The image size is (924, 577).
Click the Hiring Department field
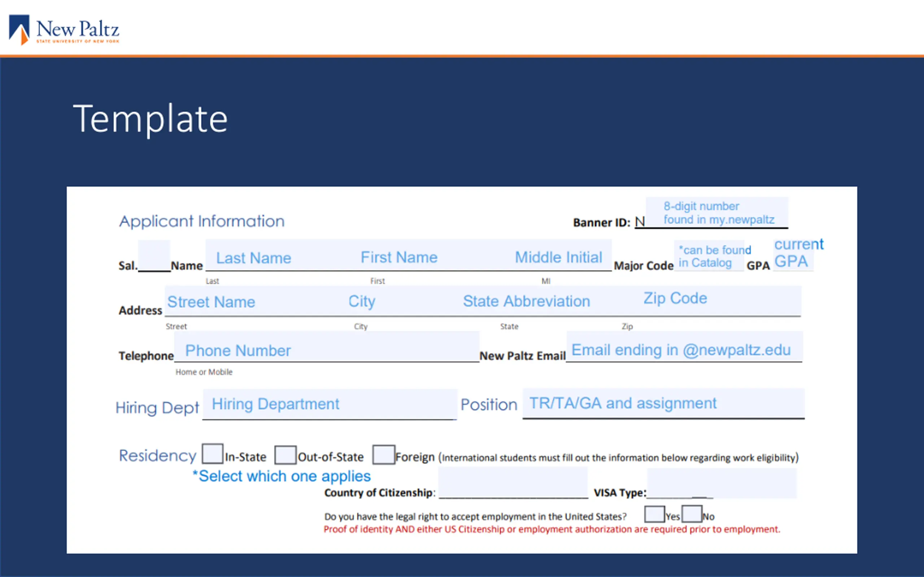pos(330,404)
